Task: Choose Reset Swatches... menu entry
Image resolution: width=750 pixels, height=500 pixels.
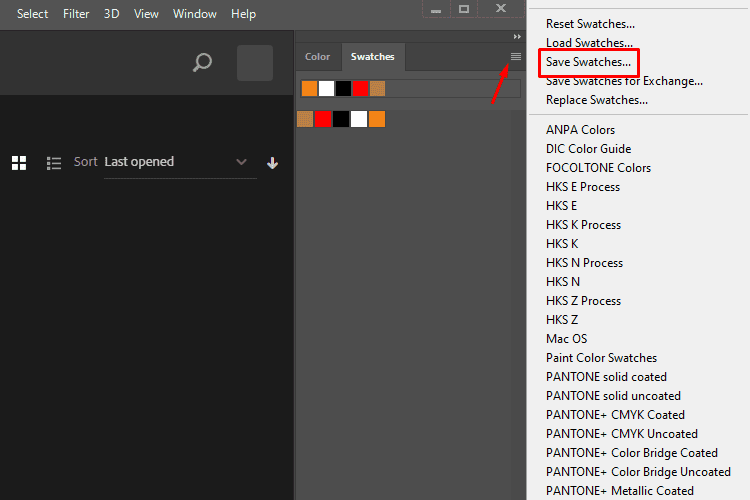Action: (590, 24)
